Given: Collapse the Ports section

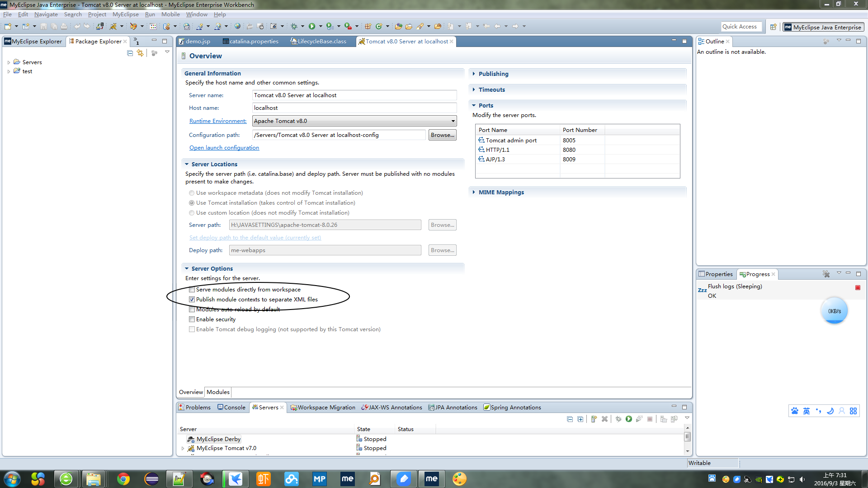Looking at the screenshot, I should (474, 105).
